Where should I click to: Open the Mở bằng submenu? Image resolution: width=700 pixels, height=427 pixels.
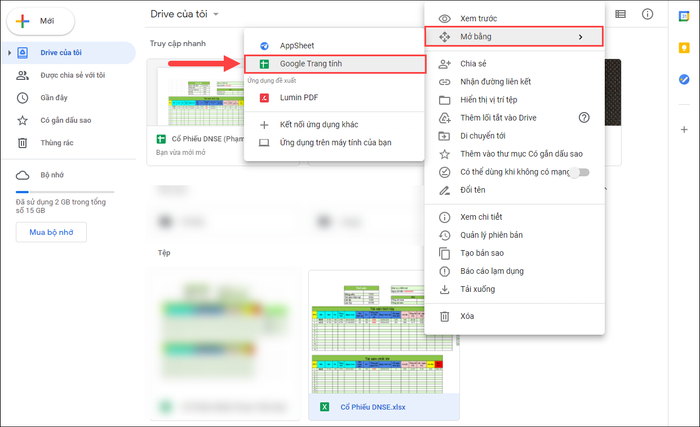514,37
